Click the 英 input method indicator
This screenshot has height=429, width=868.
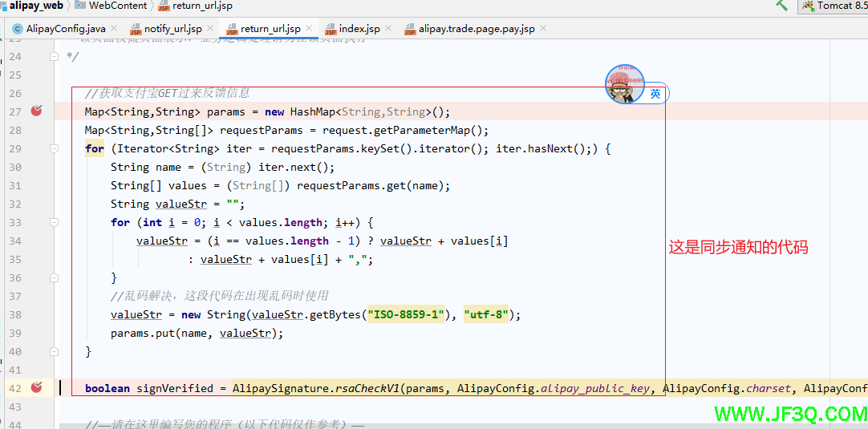(656, 94)
